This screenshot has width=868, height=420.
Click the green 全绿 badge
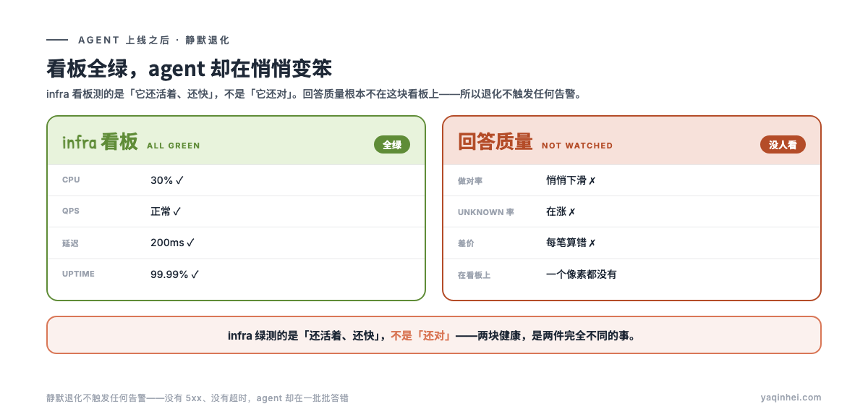click(392, 145)
